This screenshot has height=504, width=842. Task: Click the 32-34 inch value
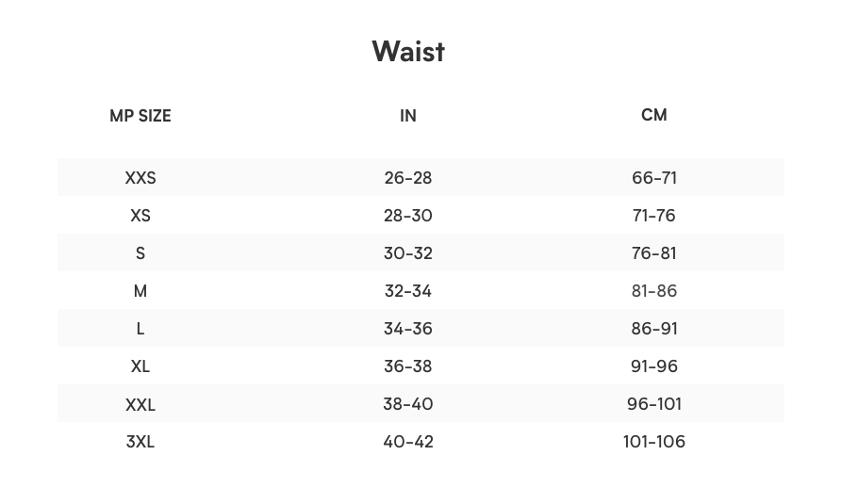[407, 291]
